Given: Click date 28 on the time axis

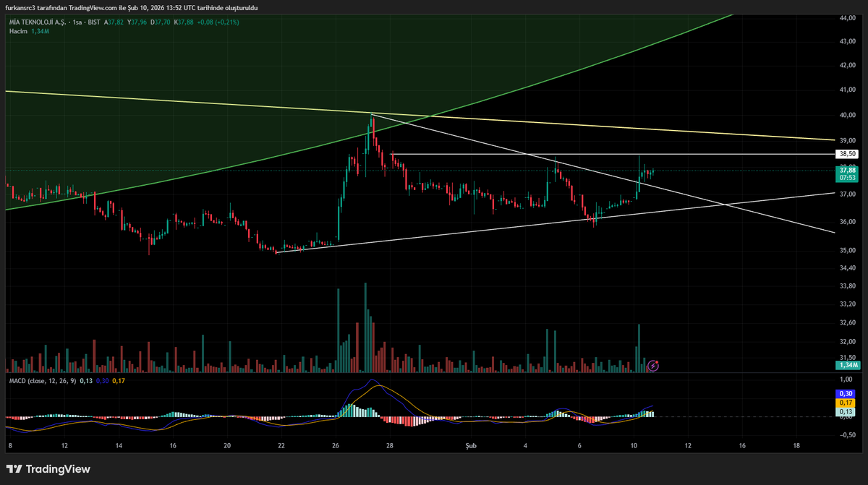Looking at the screenshot, I should pos(390,446).
